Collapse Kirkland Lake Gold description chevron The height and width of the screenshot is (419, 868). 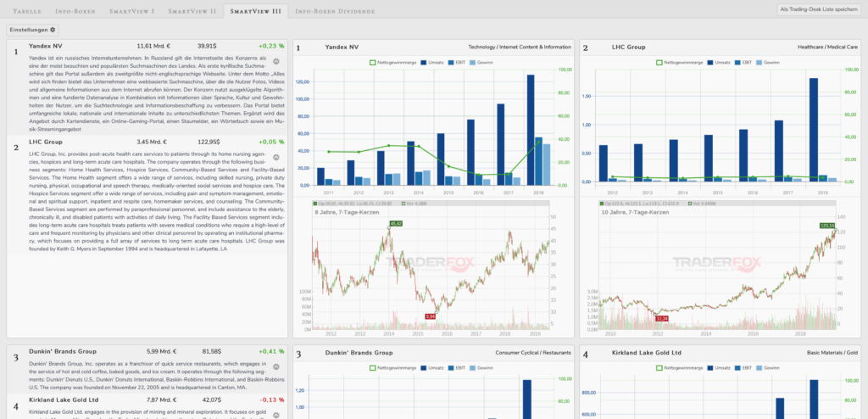[x=276, y=415]
